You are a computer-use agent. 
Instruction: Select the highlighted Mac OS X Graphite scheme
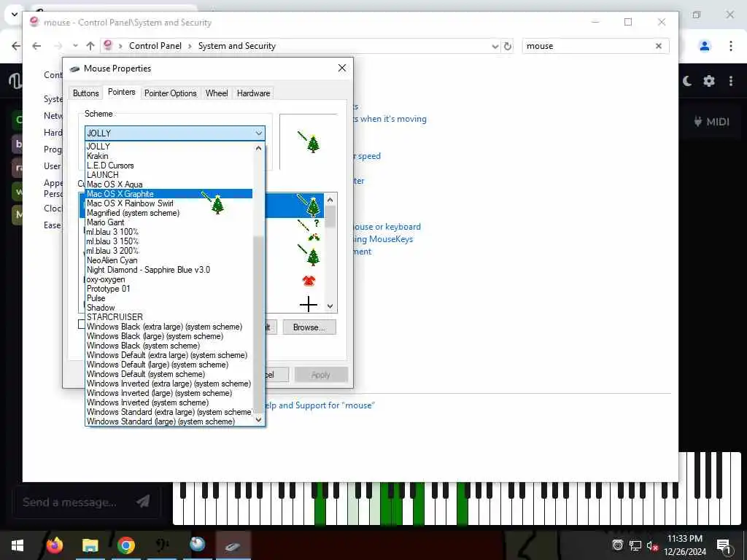169,194
